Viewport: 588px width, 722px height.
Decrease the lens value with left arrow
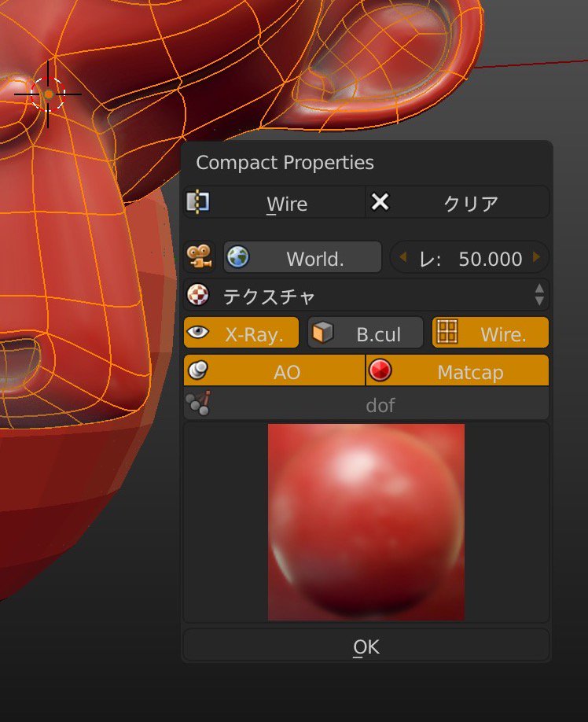[402, 257]
